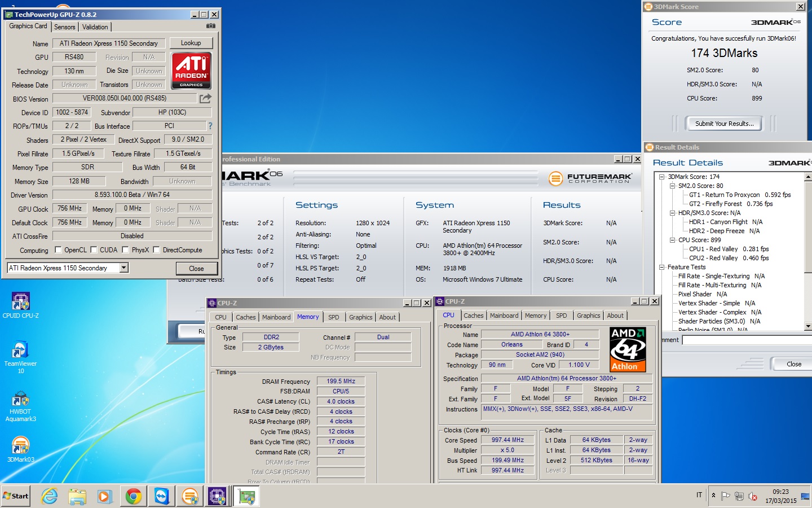Click the ATI Radeon Graphics logo
812x508 pixels.
[191, 71]
